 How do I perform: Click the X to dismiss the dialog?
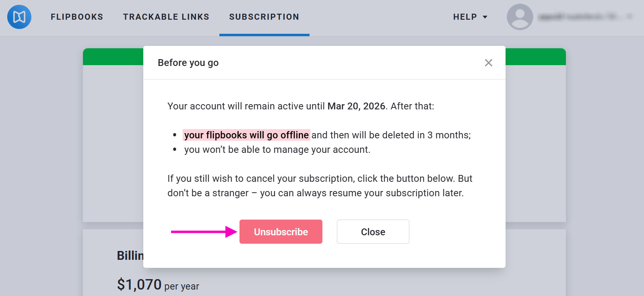point(489,63)
